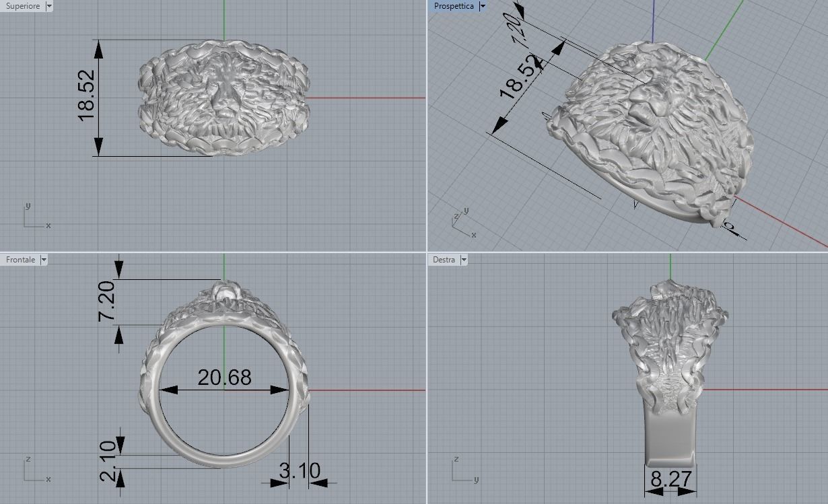Viewport: 828px width, 504px height.
Task: Select the 18.52 dimension in Superiore view
Action: (88, 97)
